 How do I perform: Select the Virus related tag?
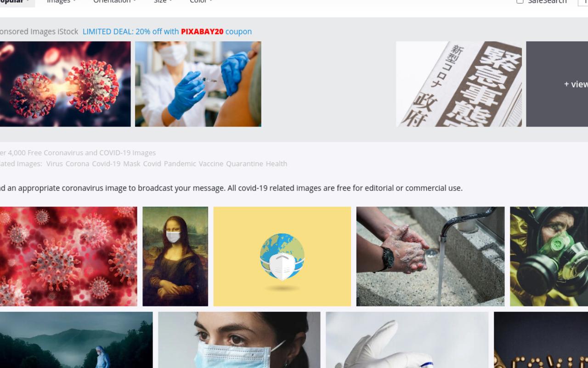pos(54,164)
